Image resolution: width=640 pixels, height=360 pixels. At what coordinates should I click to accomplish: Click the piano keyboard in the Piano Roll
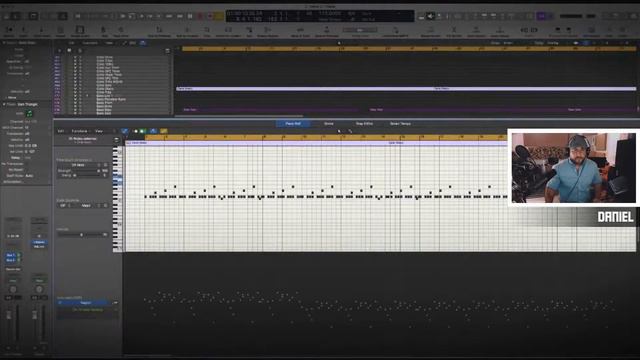[118, 199]
